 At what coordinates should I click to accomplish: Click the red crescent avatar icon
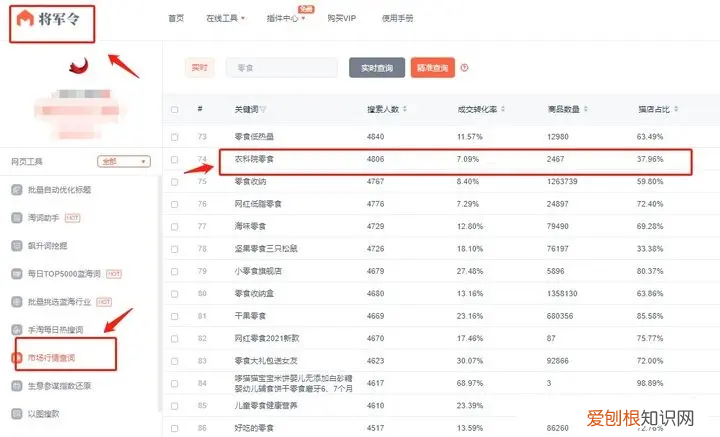[x=79, y=66]
